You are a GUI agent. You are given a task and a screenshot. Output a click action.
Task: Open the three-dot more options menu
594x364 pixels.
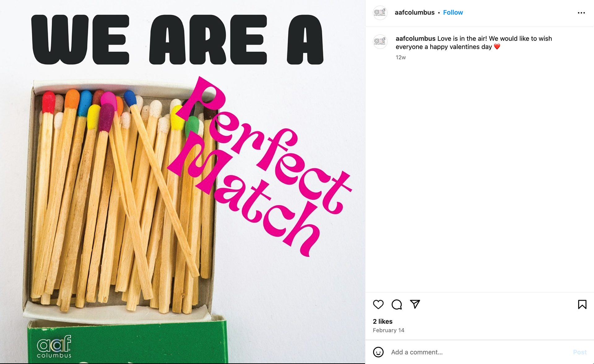coord(581,13)
